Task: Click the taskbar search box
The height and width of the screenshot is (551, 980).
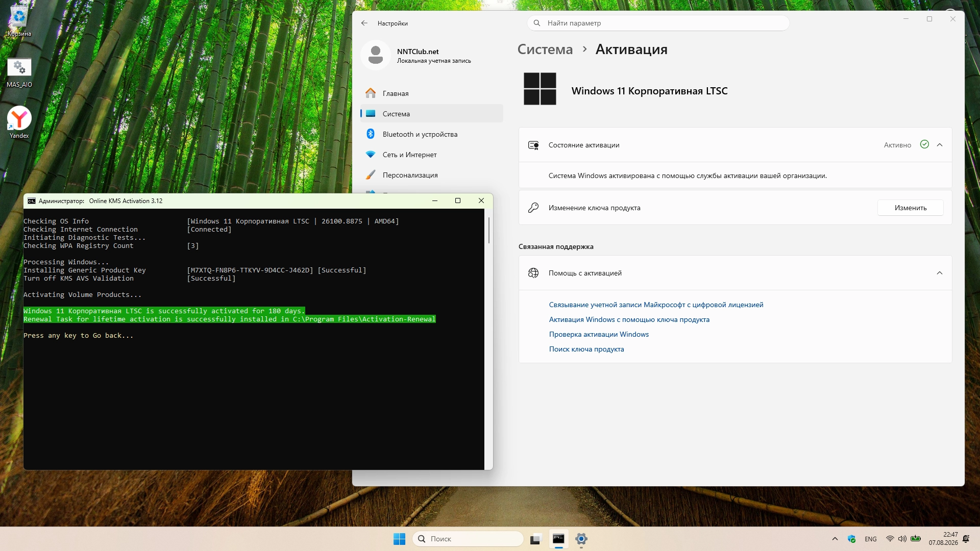Action: [468, 539]
